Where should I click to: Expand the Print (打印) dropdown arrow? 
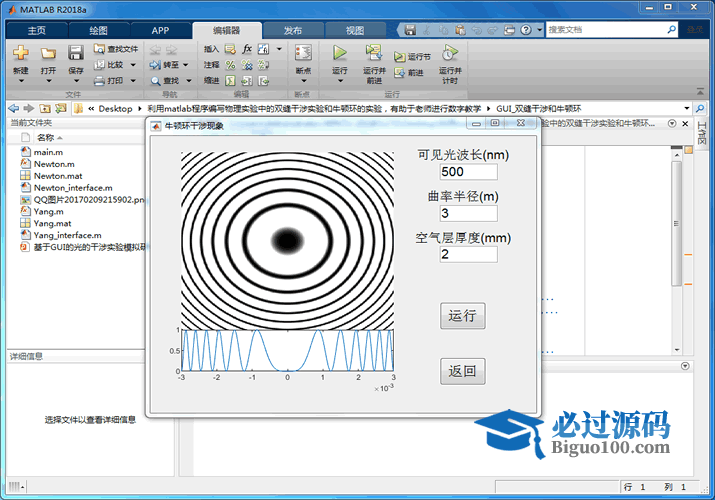[x=133, y=81]
